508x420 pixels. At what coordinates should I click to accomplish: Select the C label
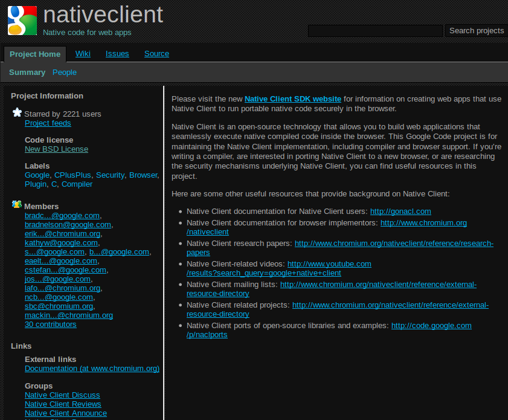pos(54,184)
